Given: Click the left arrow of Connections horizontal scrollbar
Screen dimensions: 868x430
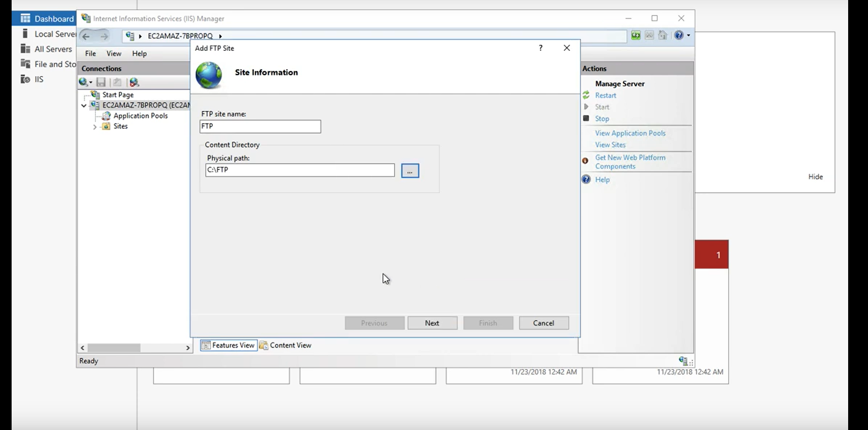Looking at the screenshot, I should click(82, 348).
